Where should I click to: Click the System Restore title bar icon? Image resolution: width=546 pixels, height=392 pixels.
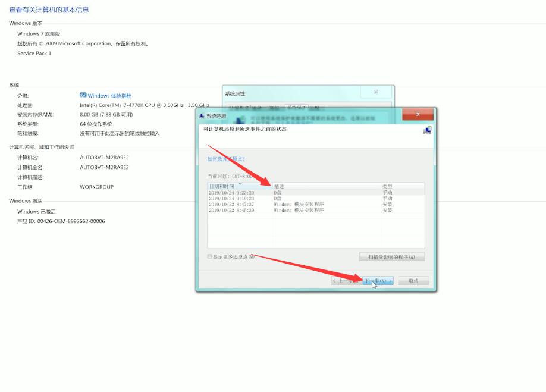point(201,116)
